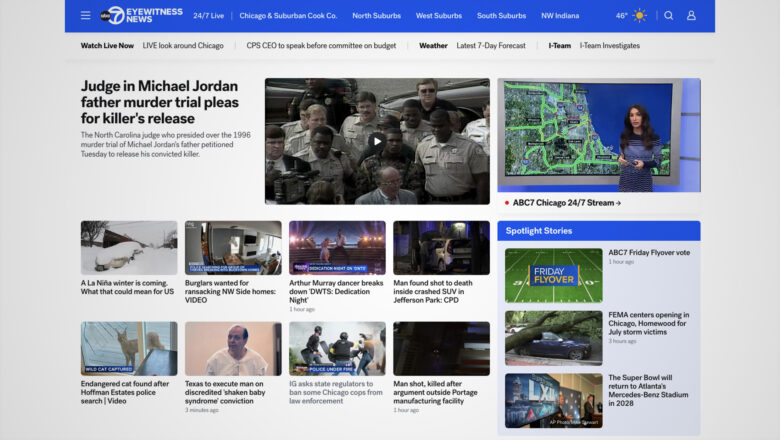Open fallen tree on car thumbnail
Screen dimensions: 780x440
[x=554, y=338]
